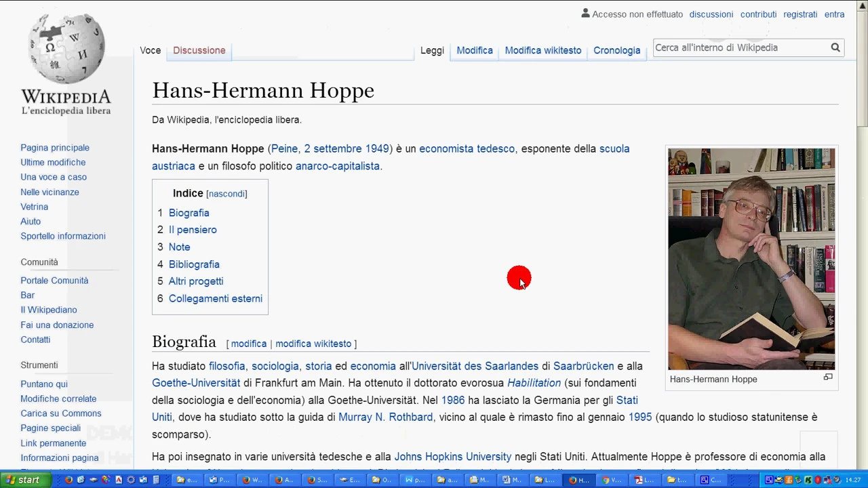Open Johns Hopkins University link
The height and width of the screenshot is (488, 868).
coord(453,457)
